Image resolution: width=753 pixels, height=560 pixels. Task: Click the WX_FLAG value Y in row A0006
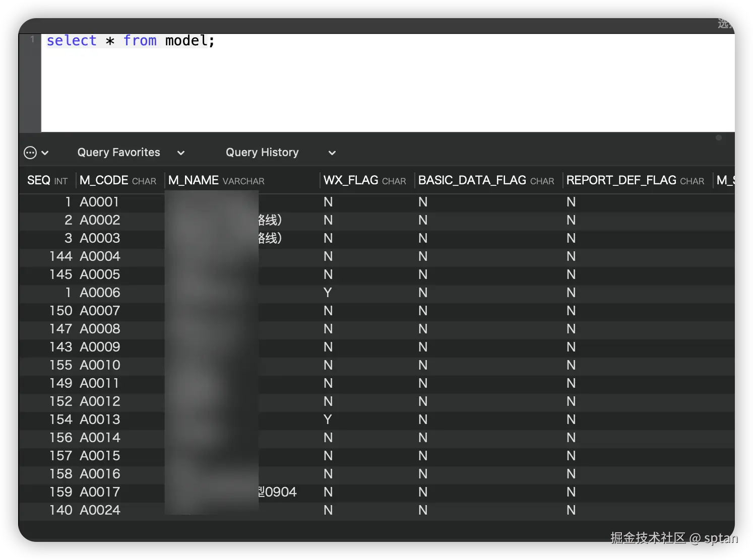328,293
